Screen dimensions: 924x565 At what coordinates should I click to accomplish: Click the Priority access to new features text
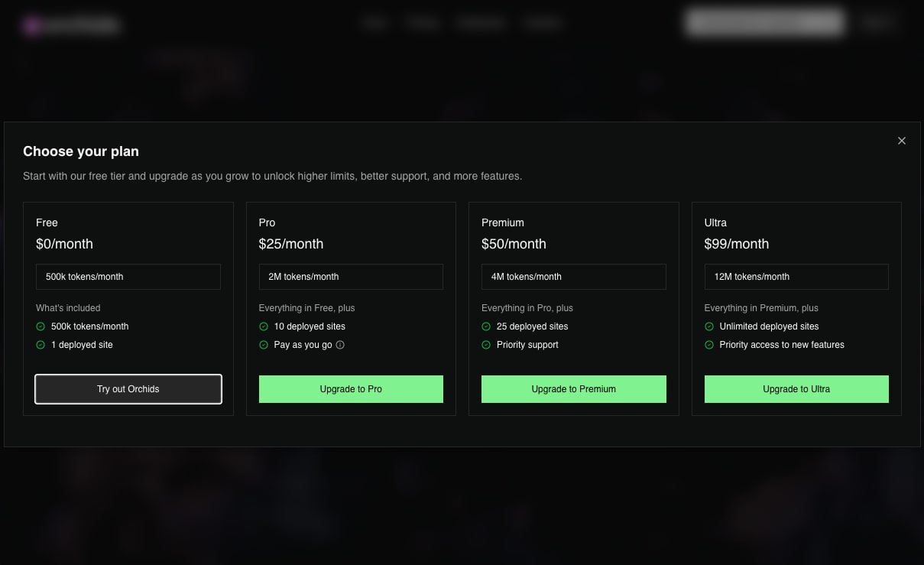pyautogui.click(x=782, y=345)
